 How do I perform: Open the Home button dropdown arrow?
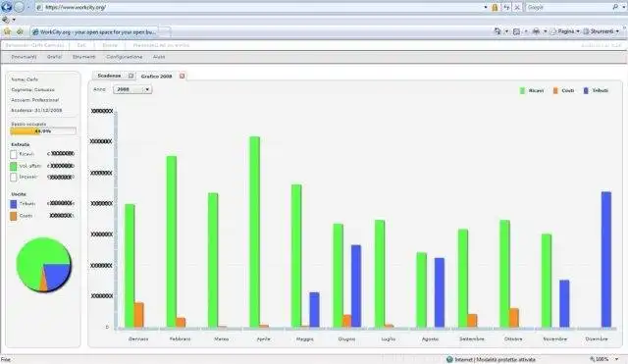[x=506, y=31]
